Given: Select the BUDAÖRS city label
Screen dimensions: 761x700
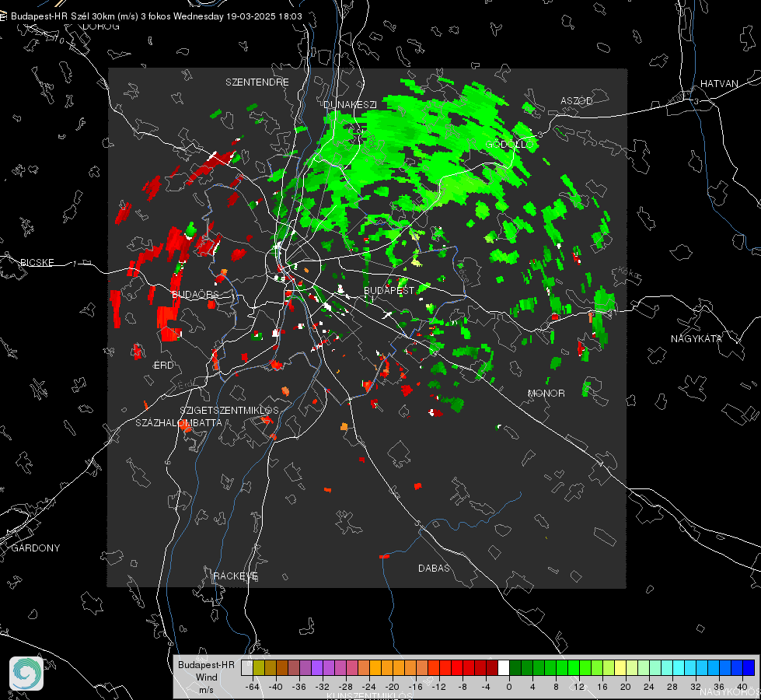Looking at the screenshot, I should [195, 294].
